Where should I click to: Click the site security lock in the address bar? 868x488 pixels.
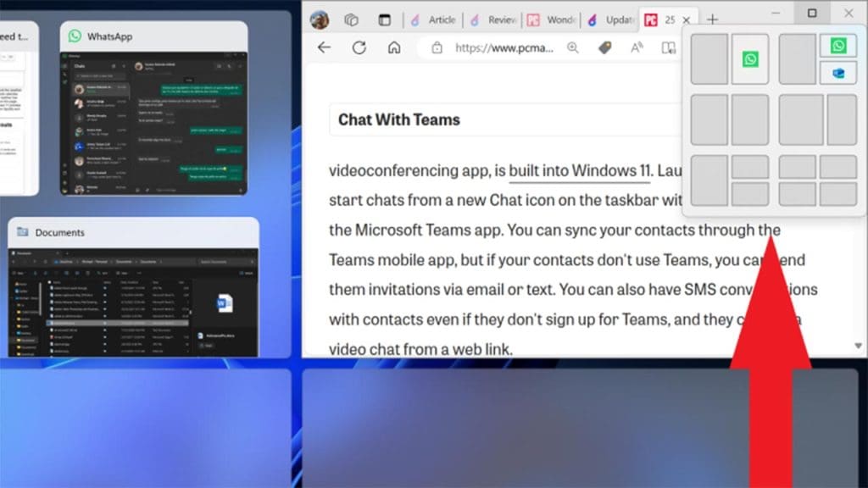click(x=437, y=48)
